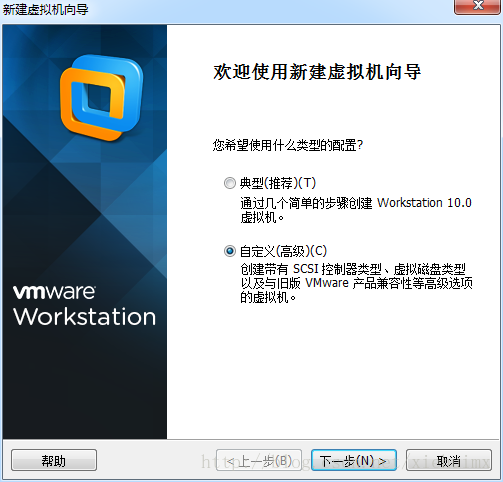Select the 典型(推荐) radio option
Screen dimensions: 503x482
[230, 183]
